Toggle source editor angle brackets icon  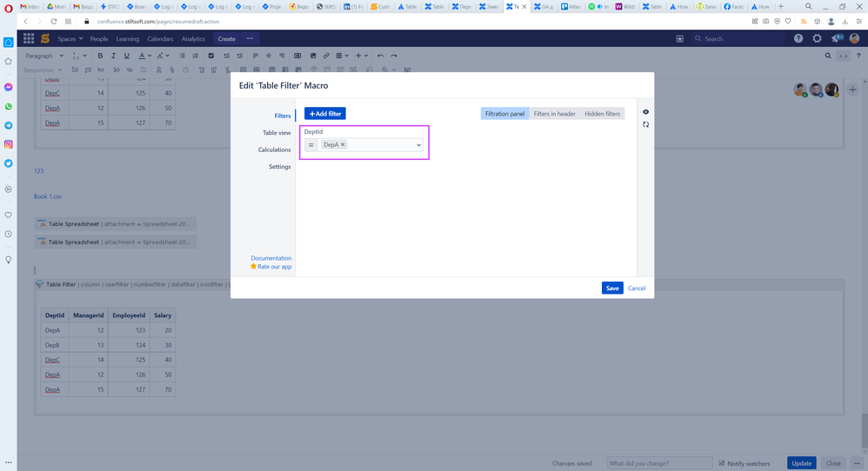point(843,56)
